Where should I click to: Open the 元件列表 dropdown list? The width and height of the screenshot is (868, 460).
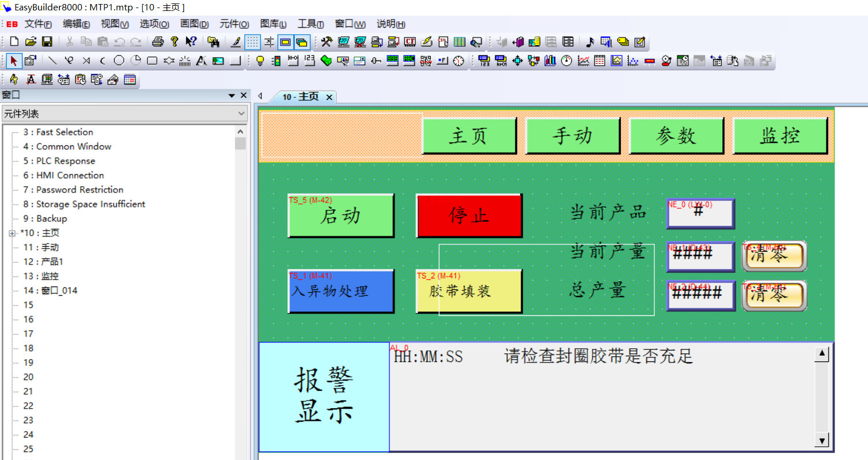[x=241, y=114]
